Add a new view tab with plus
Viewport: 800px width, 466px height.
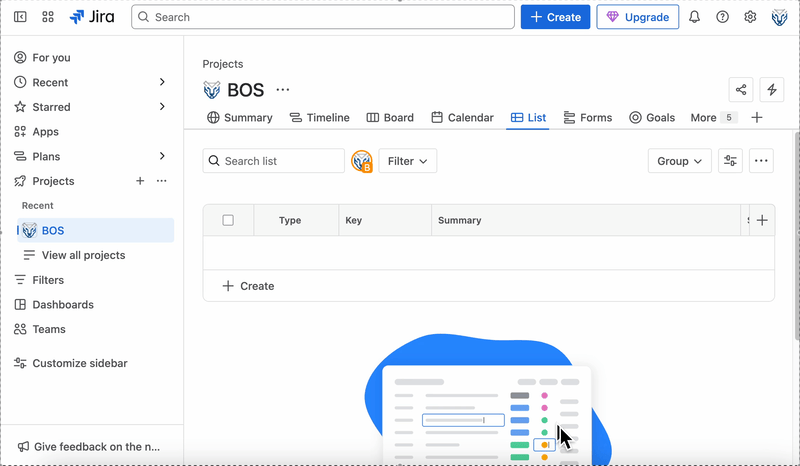click(757, 117)
